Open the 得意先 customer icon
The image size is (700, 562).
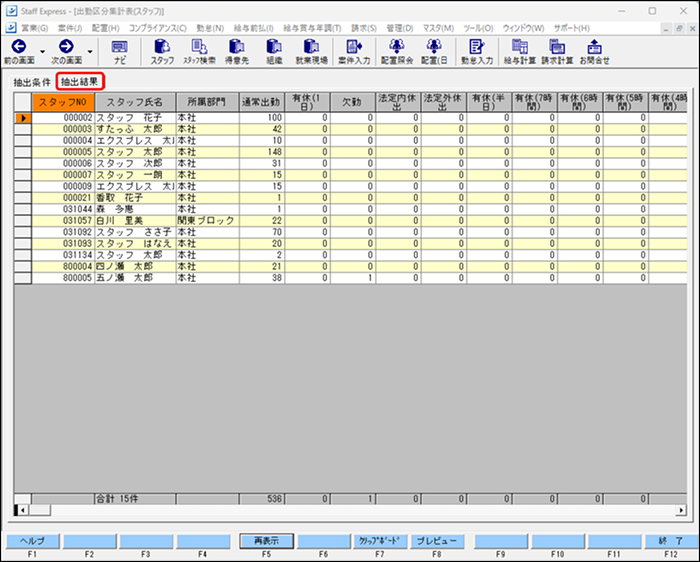coord(237,46)
